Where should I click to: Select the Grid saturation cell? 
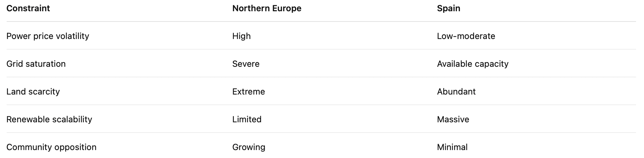click(x=36, y=64)
